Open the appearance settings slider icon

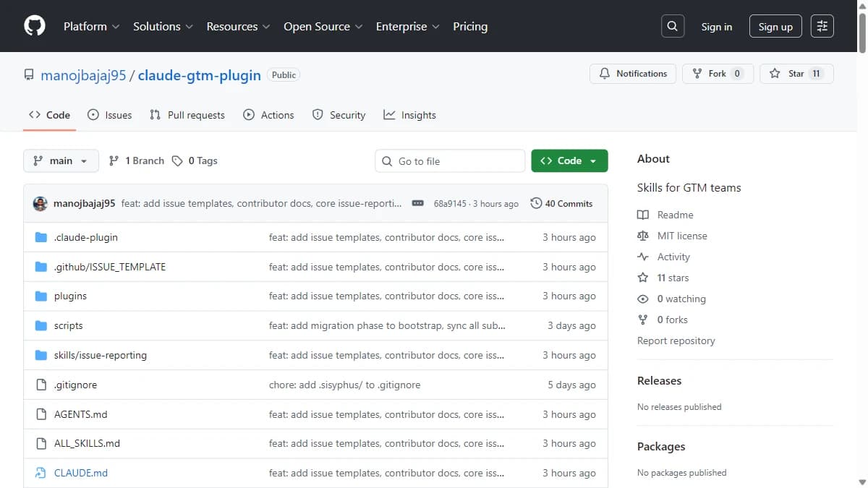coord(822,26)
